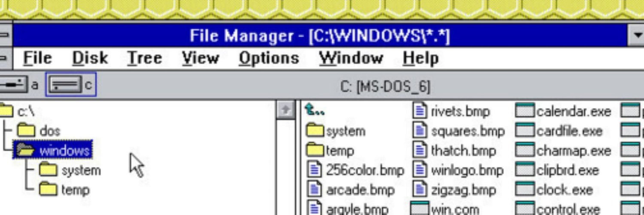This screenshot has height=215, width=644.
Task: Open the View menu
Action: (200, 58)
